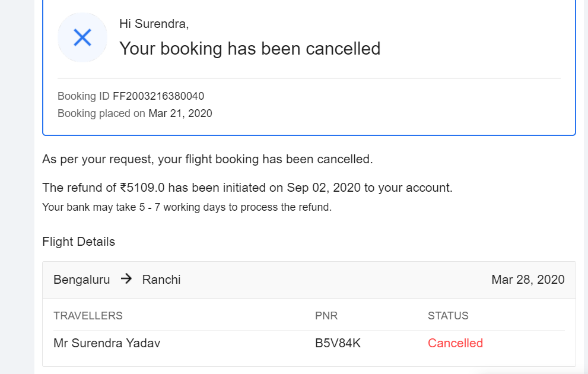Click the refund initiated date Sep 02, 2020
This screenshot has height=374, width=588.
pos(323,188)
